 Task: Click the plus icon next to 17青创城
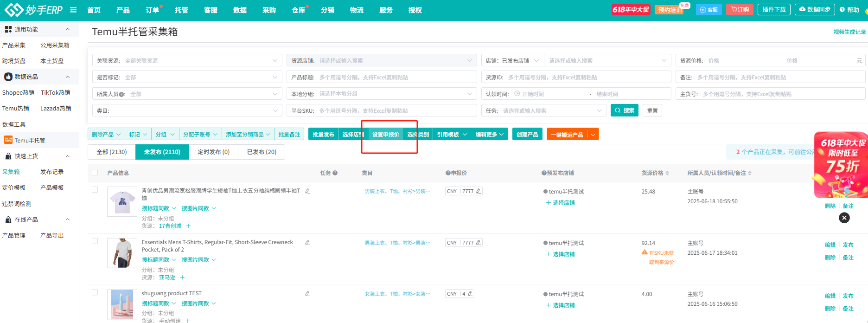pyautogui.click(x=188, y=226)
